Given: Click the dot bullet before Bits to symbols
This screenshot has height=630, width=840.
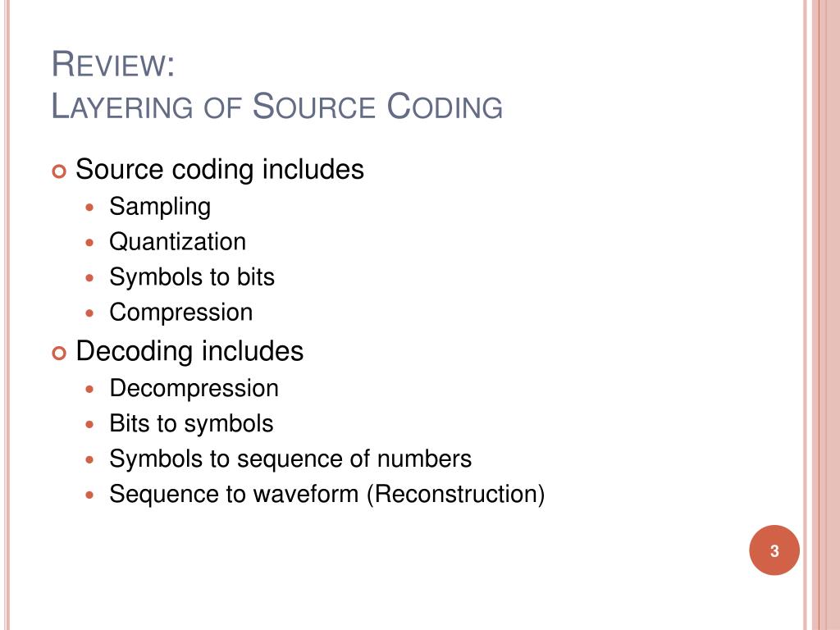Looking at the screenshot, I should (x=89, y=424).
